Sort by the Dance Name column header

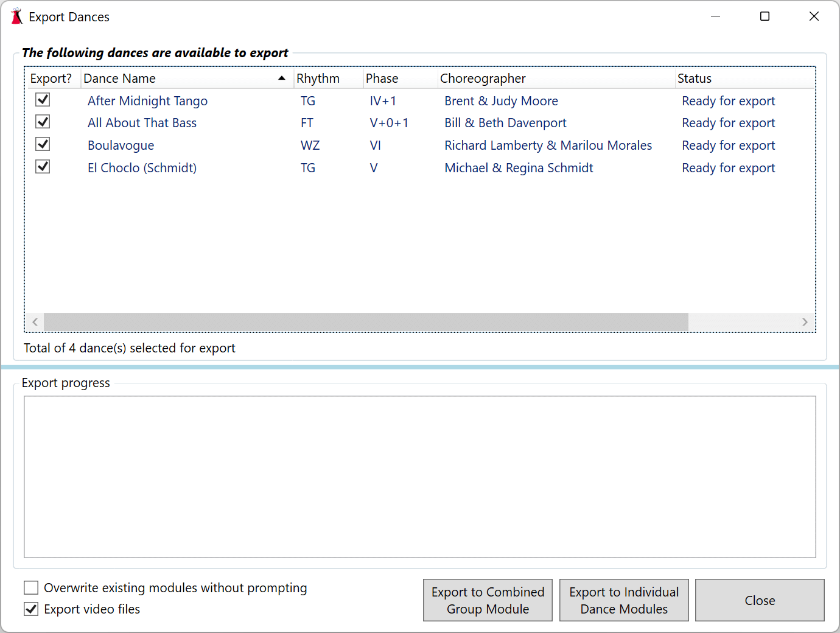click(x=187, y=79)
